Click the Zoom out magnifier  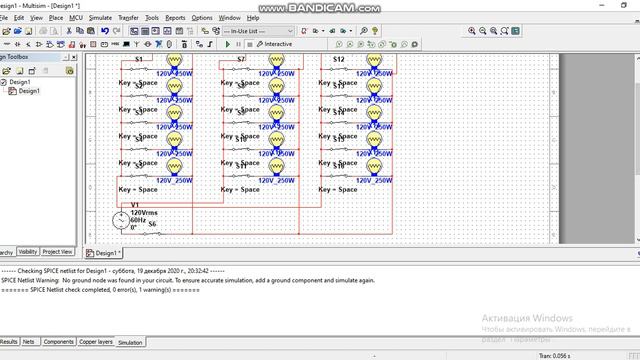click(483, 31)
